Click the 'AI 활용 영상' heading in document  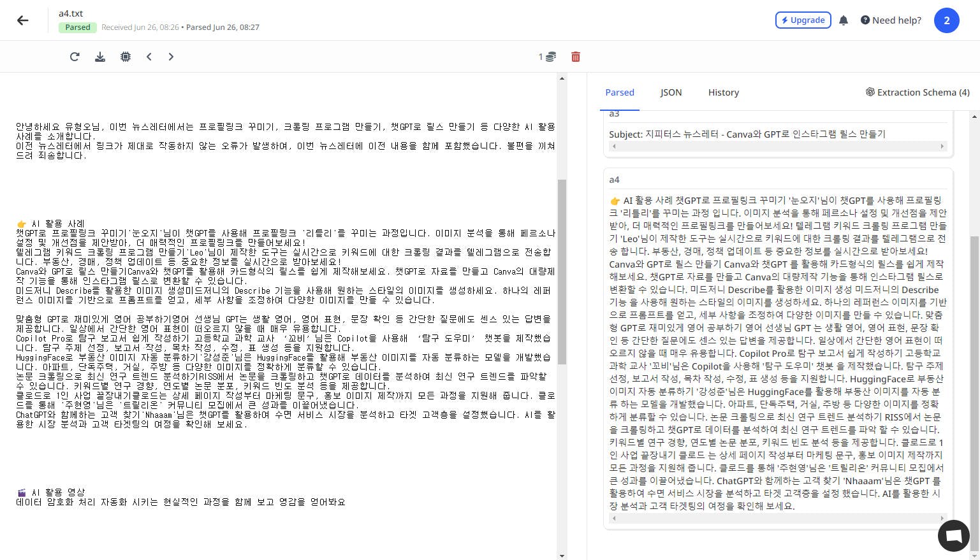(50, 492)
